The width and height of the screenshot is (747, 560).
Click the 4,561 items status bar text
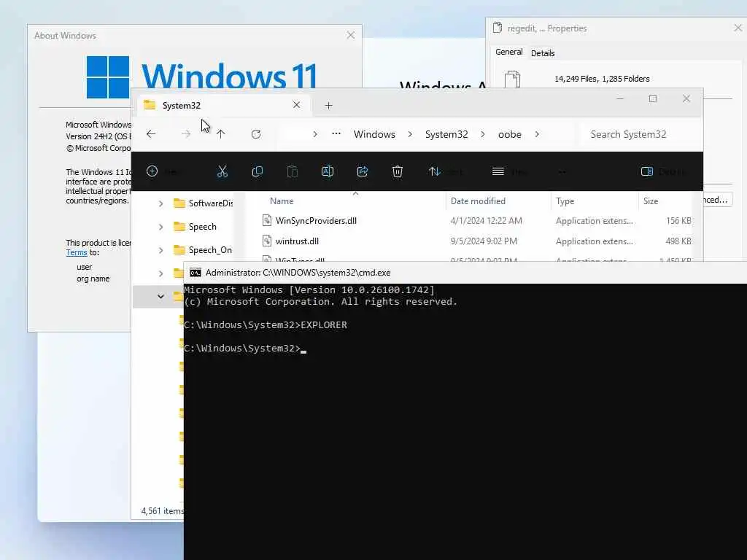tap(162, 510)
